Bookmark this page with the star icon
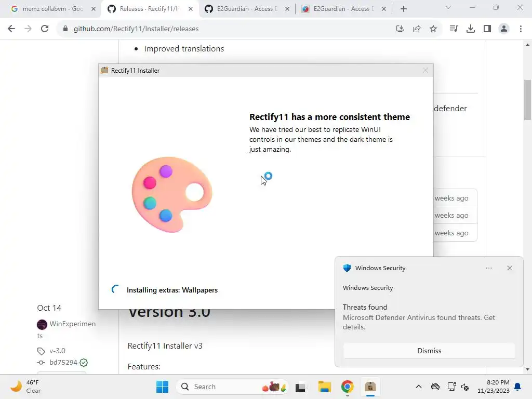The width and height of the screenshot is (532, 399). click(x=433, y=29)
